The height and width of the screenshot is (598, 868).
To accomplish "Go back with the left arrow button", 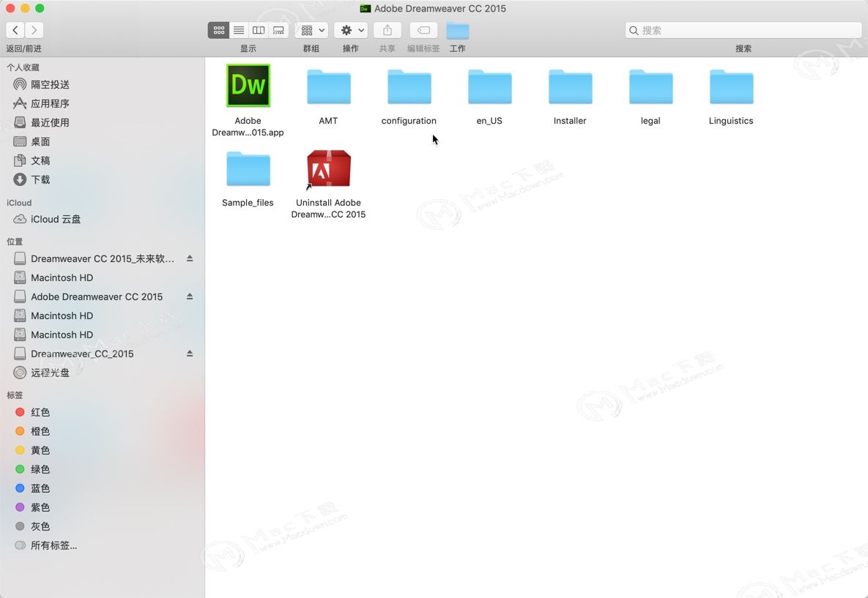I will 15,30.
